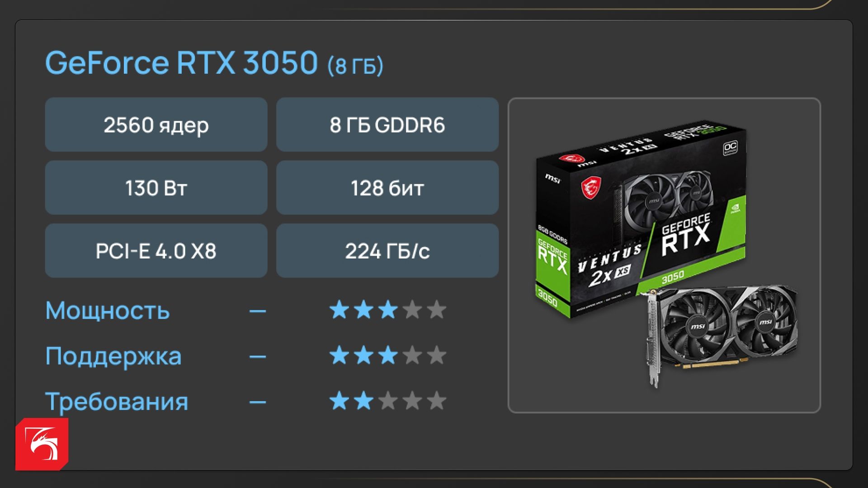Select the 8 ГБ GDDR6 tile
The width and height of the screenshot is (868, 488).
pos(387,125)
